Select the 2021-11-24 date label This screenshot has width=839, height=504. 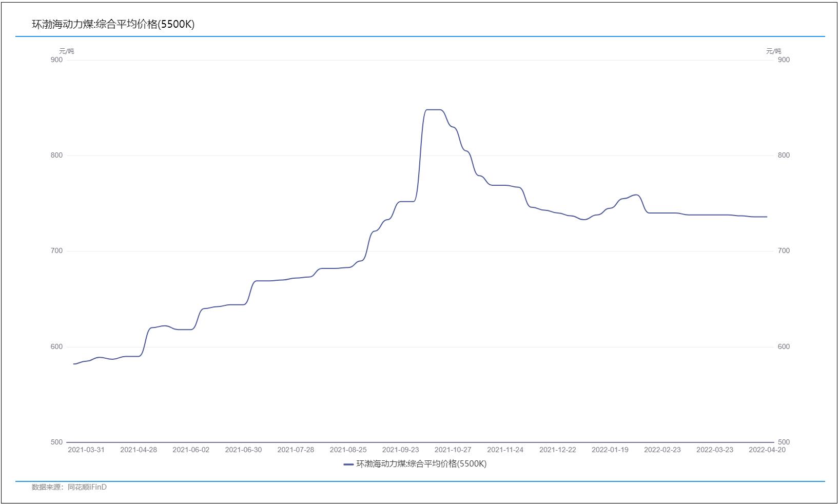505,450
